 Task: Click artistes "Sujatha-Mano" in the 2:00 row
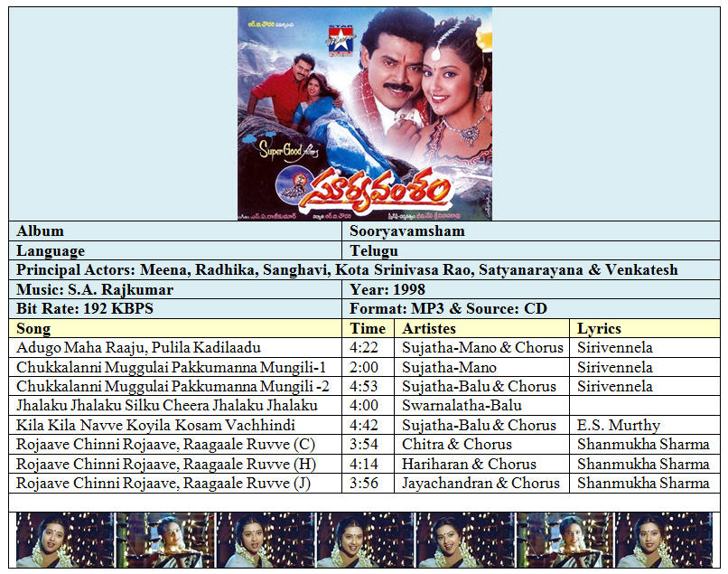tap(449, 367)
